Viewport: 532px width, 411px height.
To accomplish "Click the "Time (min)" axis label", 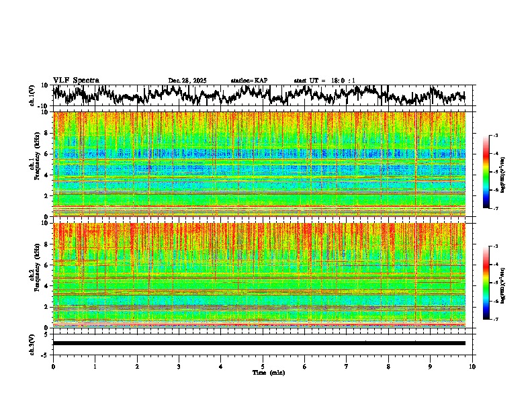I will [x=269, y=373].
